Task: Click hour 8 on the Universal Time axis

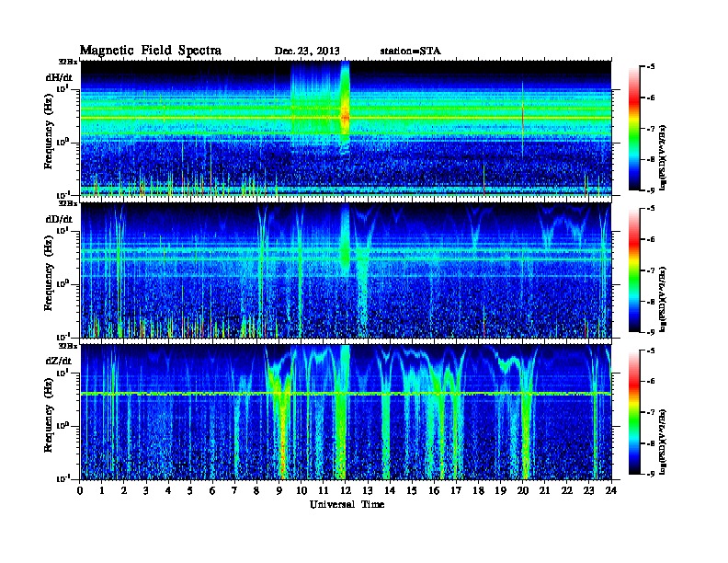Action: (257, 490)
